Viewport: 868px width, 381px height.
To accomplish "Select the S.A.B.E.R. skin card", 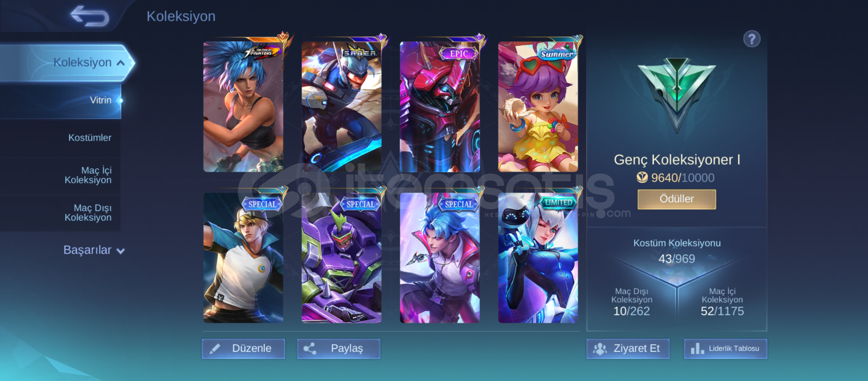I will tap(342, 107).
